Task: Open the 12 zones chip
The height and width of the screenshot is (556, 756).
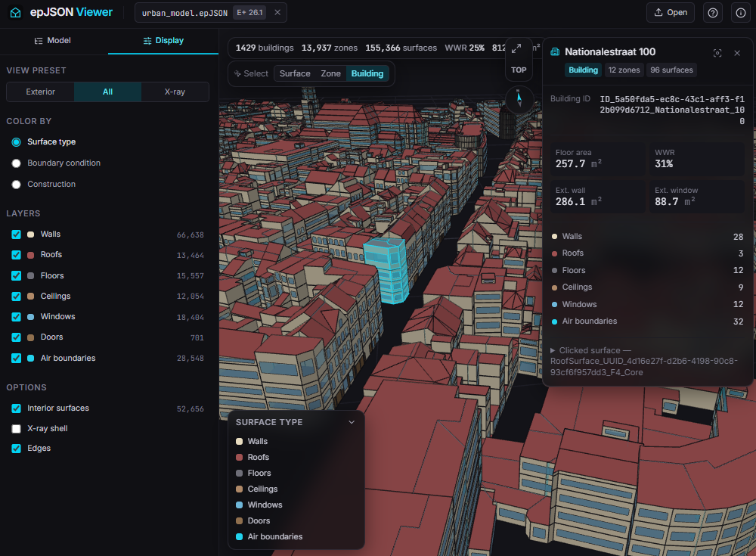Action: (x=624, y=70)
